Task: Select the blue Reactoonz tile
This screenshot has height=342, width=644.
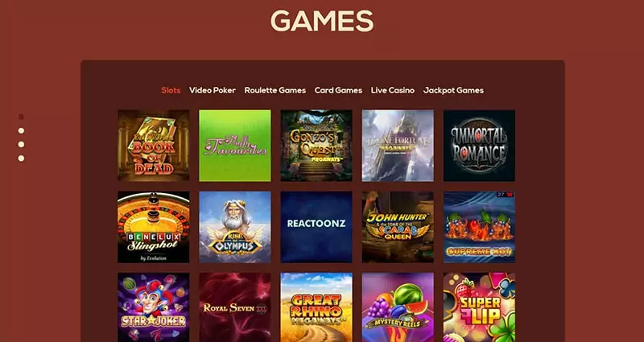Action: (x=316, y=227)
